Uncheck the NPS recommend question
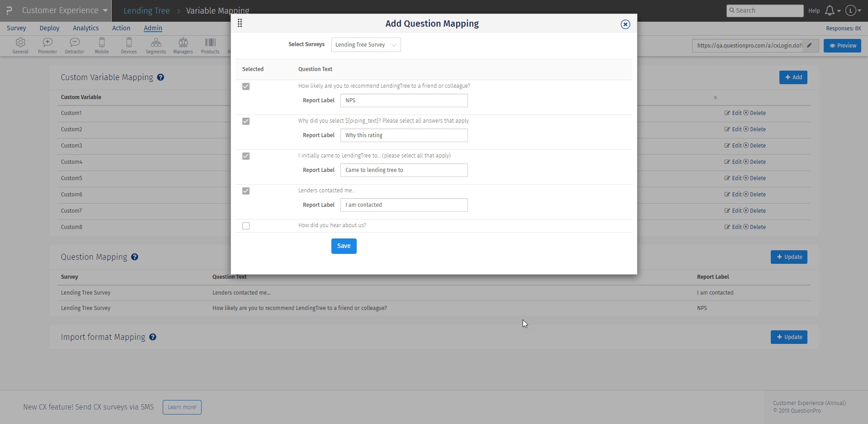The height and width of the screenshot is (424, 868). 245,86
